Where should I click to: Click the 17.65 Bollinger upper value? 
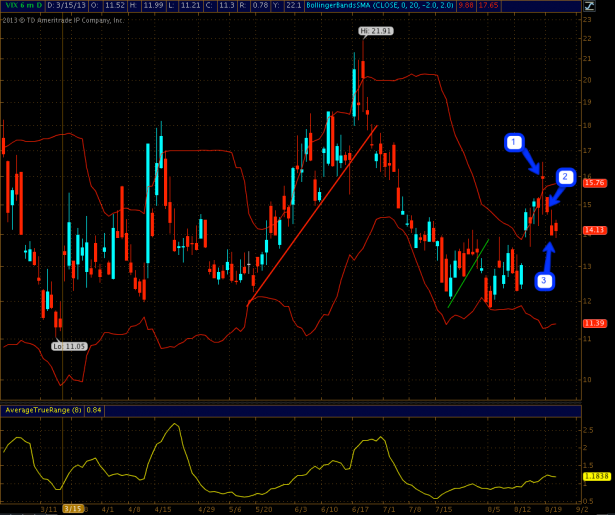(491, 5)
